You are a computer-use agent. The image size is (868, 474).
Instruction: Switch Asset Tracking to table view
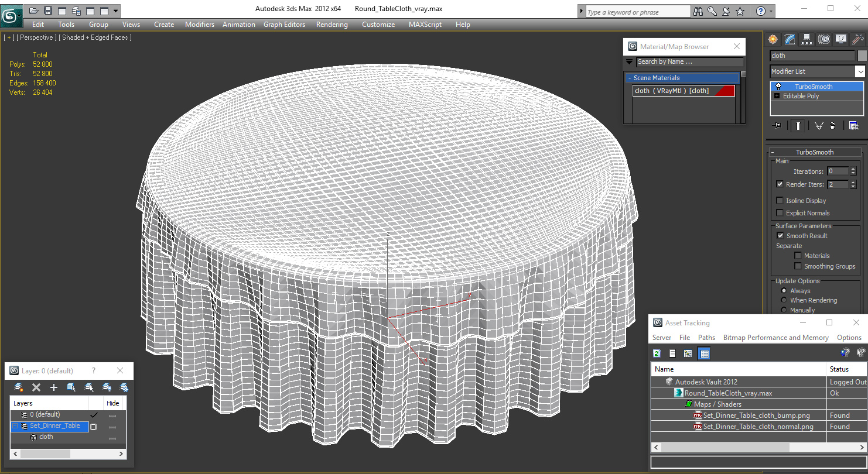[705, 353]
